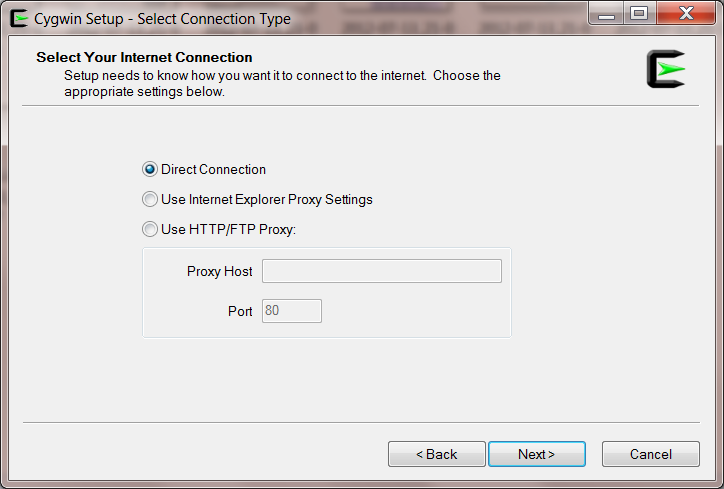This screenshot has height=489, width=724.
Task: Click the window title "Cygwin Setup - Select Connection Type"
Action: (163, 19)
